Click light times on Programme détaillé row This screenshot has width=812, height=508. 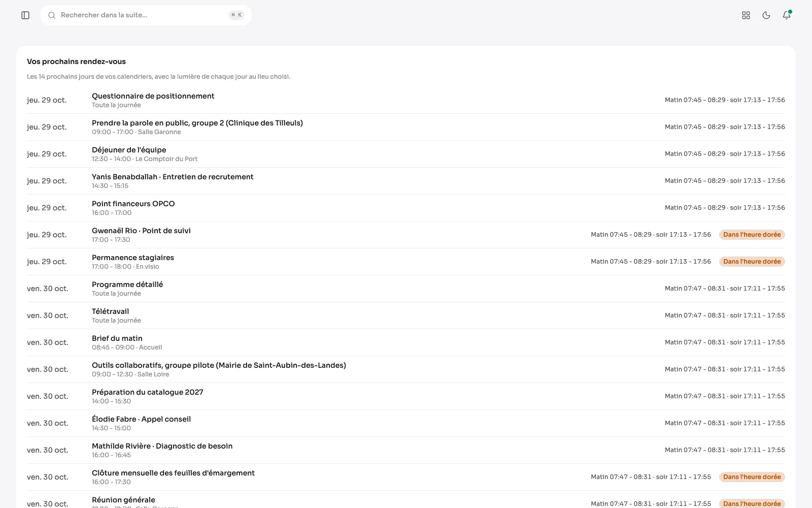pyautogui.click(x=725, y=289)
